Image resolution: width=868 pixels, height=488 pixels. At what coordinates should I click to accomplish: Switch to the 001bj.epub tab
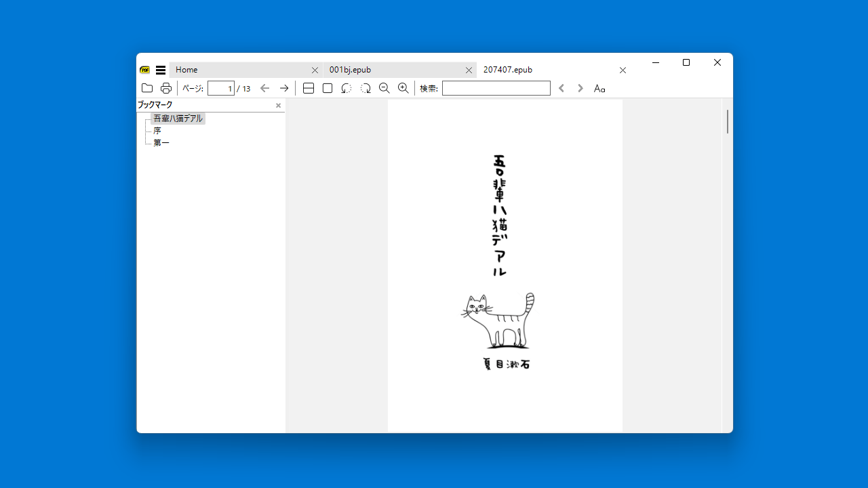[x=400, y=70]
